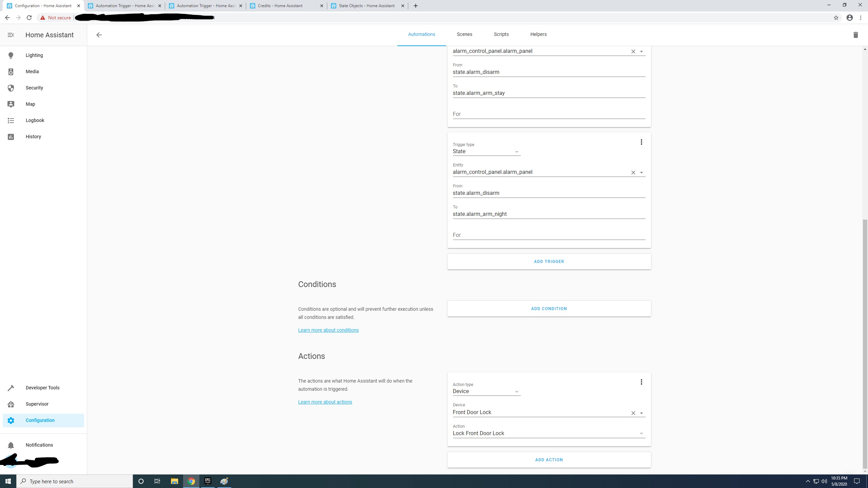Image resolution: width=868 pixels, height=488 pixels.
Task: Open the History page
Action: [33, 137]
